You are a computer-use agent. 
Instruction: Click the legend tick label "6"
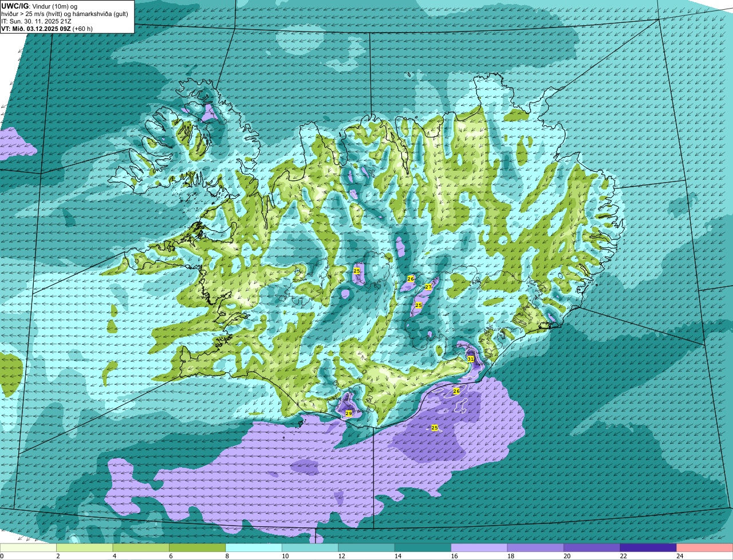tap(170, 556)
